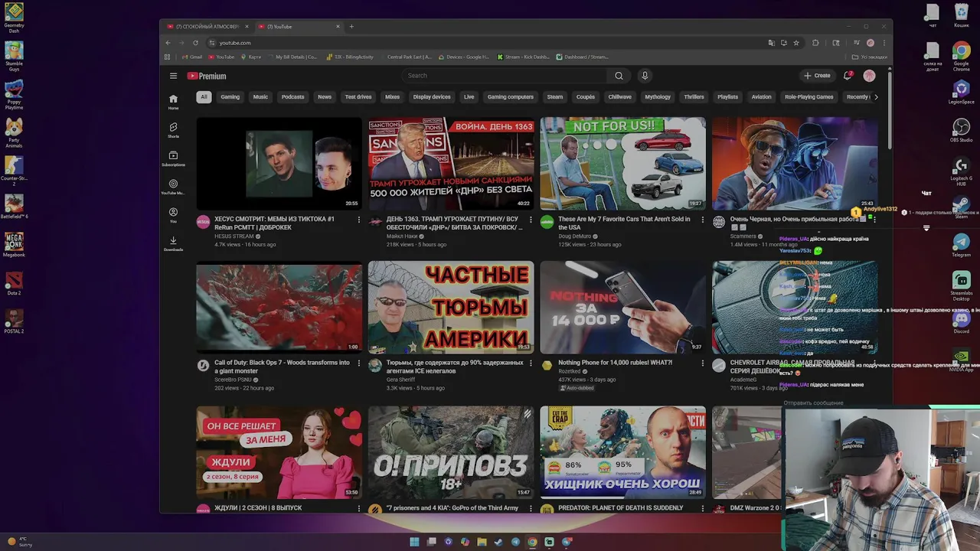Image resolution: width=980 pixels, height=551 pixels.
Task: Open Chrome apps grid in bookmarks bar
Action: tap(168, 57)
